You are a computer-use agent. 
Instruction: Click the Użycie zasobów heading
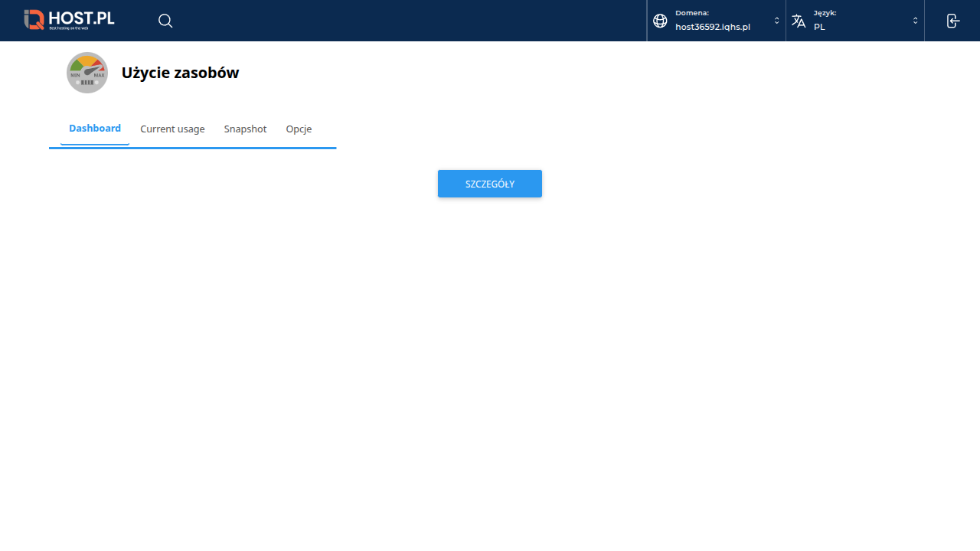tap(180, 73)
